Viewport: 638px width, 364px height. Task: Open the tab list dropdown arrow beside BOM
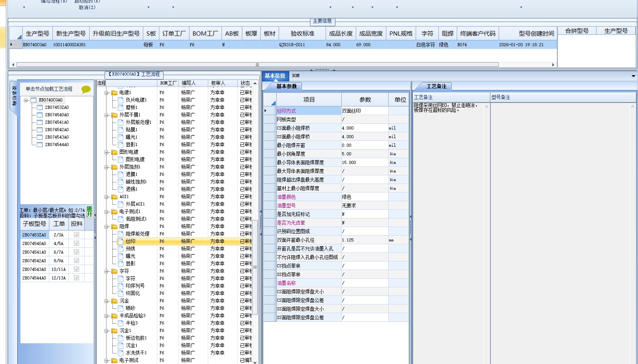pos(633,76)
